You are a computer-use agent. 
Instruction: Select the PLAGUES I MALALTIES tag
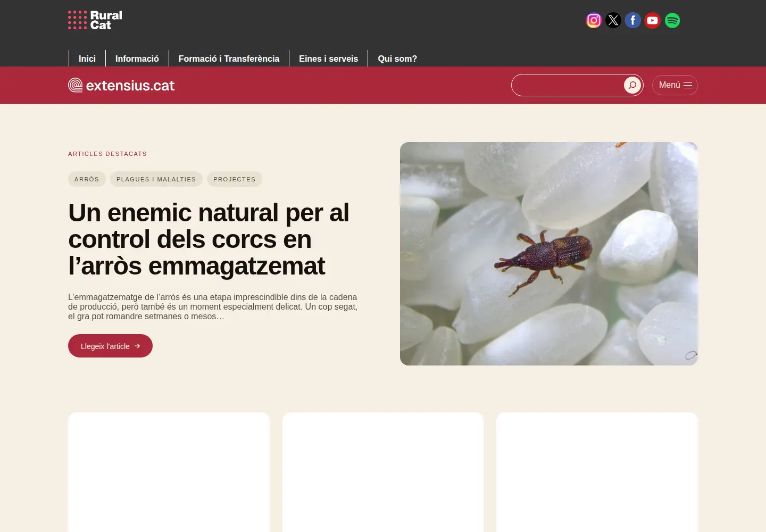tap(156, 179)
